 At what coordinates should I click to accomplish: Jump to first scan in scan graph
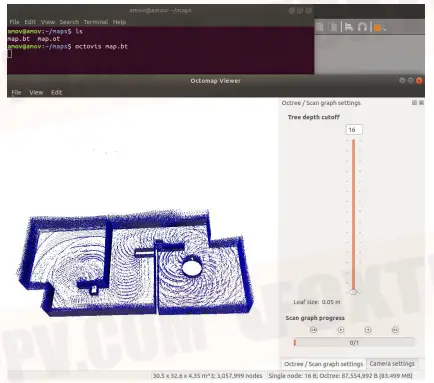[313, 330]
